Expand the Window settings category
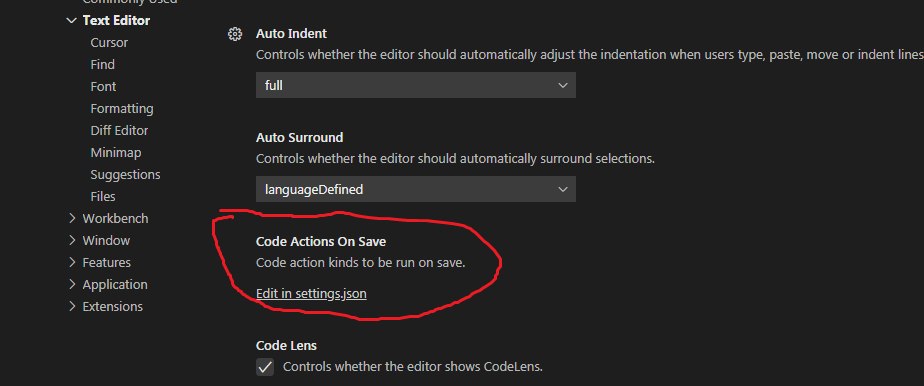Screen dimensions: 924x386 pyautogui.click(x=72, y=240)
